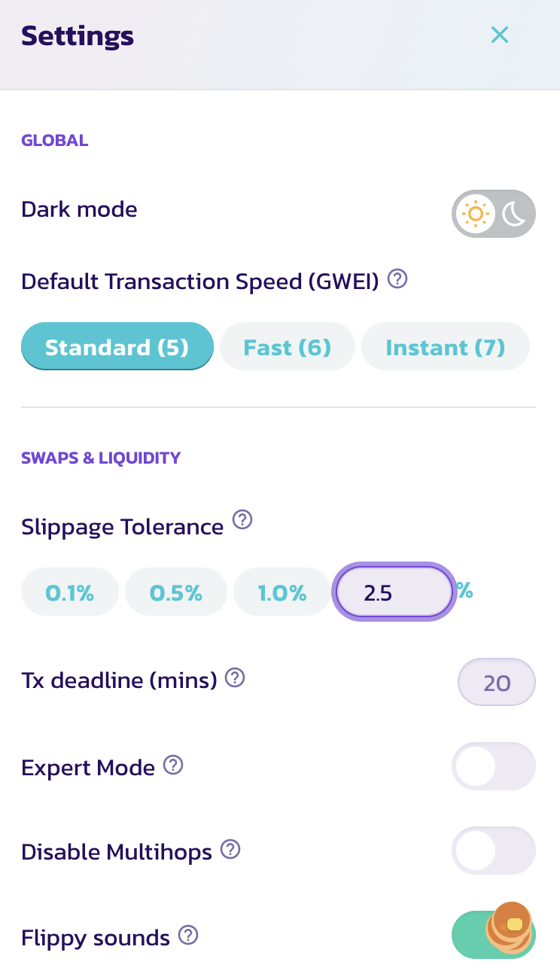Open the Disable Multihops help icon
The image size is (560, 980).
pos(230,850)
